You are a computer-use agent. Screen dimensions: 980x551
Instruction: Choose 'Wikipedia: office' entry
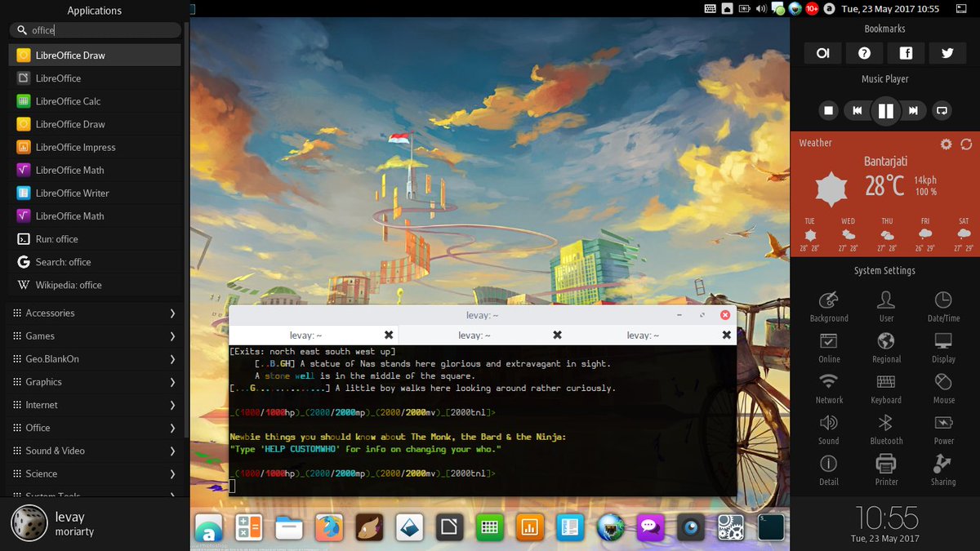(95, 285)
